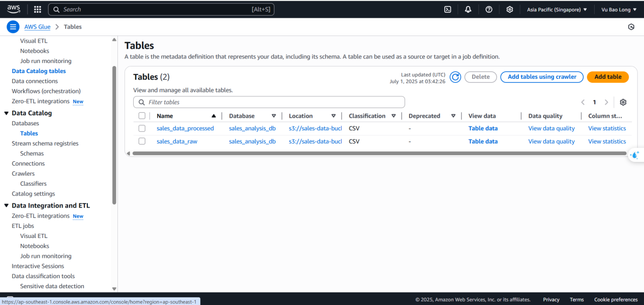Screen dimensions: 644x305
Task: Click the top AWS Search box
Action: pos(161,9)
